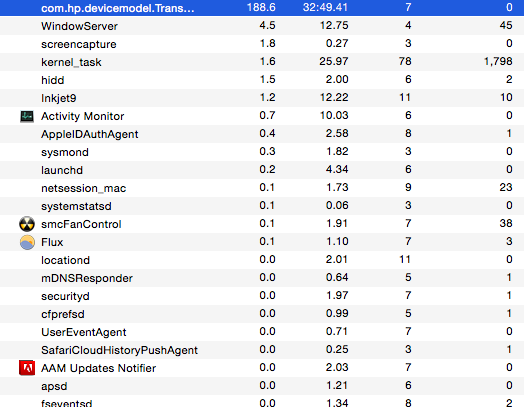Viewport: 524px width, 407px height.
Task: Click the smcFanControl radiation icon
Action: [x=27, y=224]
